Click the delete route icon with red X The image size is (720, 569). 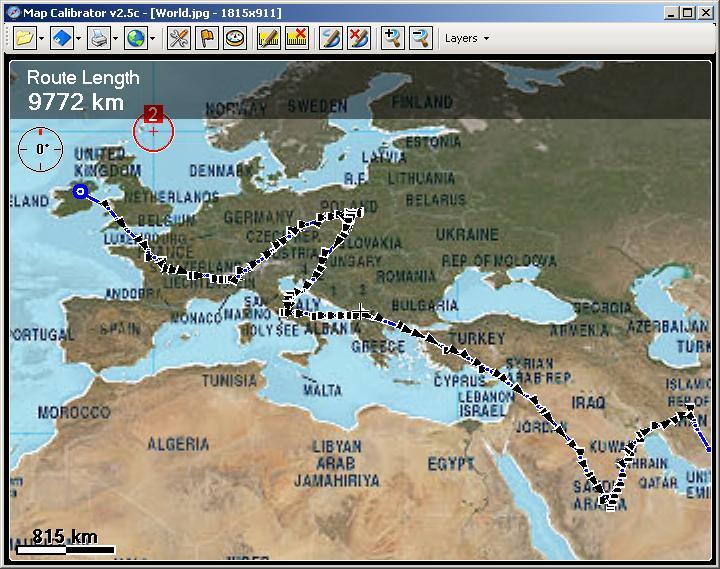point(359,38)
